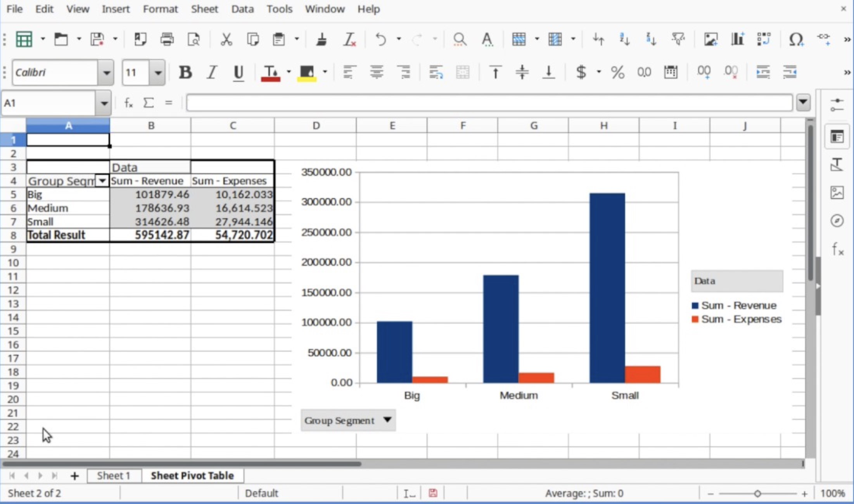Open the Find and Replace magnifier icon
The width and height of the screenshot is (854, 504).
tap(460, 39)
